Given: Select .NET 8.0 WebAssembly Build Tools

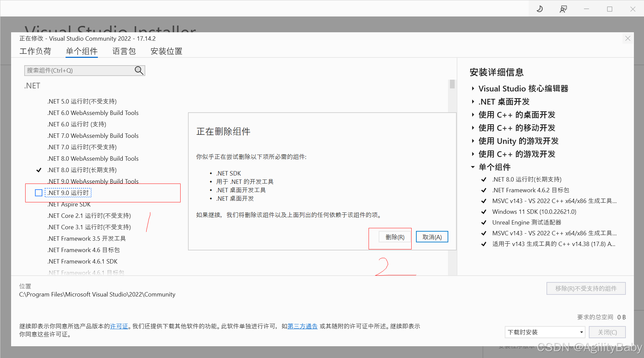Looking at the screenshot, I should pos(93,159).
